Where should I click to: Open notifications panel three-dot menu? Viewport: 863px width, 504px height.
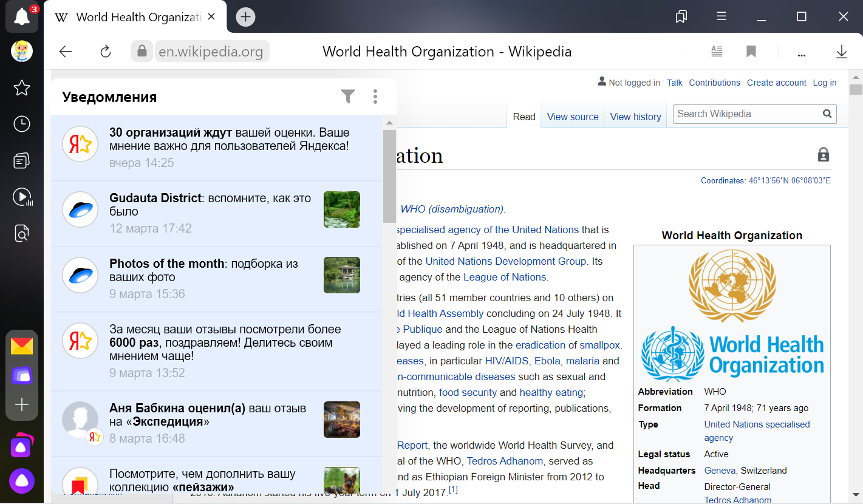point(375,97)
